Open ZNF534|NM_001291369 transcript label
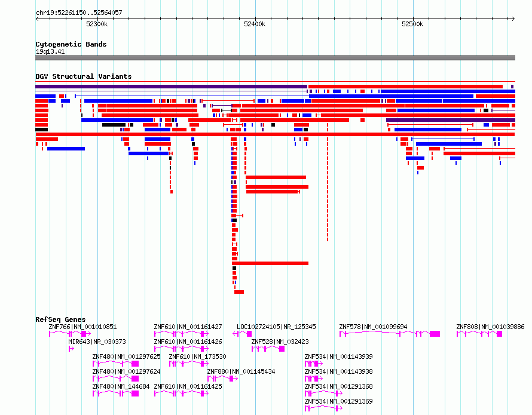The width and height of the screenshot is (532, 415). 338,401
